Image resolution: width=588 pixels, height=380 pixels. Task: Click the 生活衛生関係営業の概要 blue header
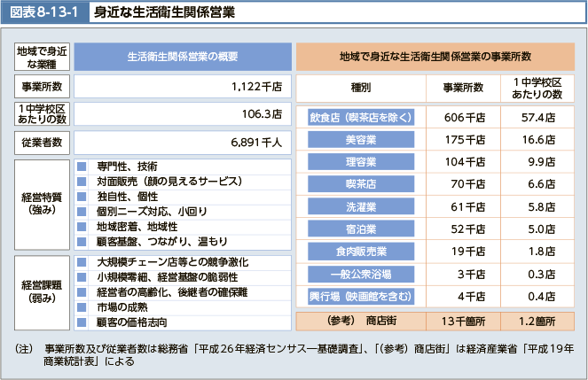click(182, 56)
